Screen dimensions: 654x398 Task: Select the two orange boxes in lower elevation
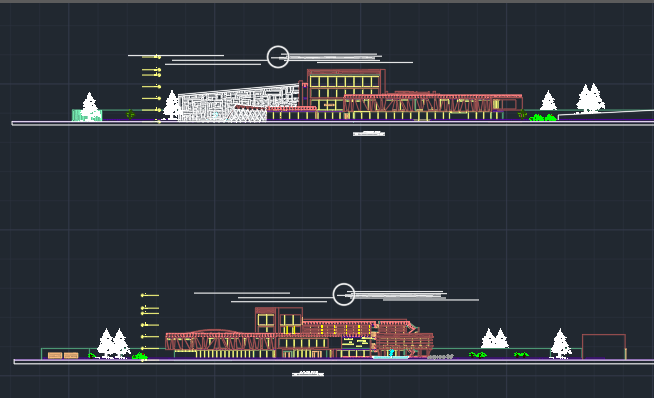(x=63, y=355)
